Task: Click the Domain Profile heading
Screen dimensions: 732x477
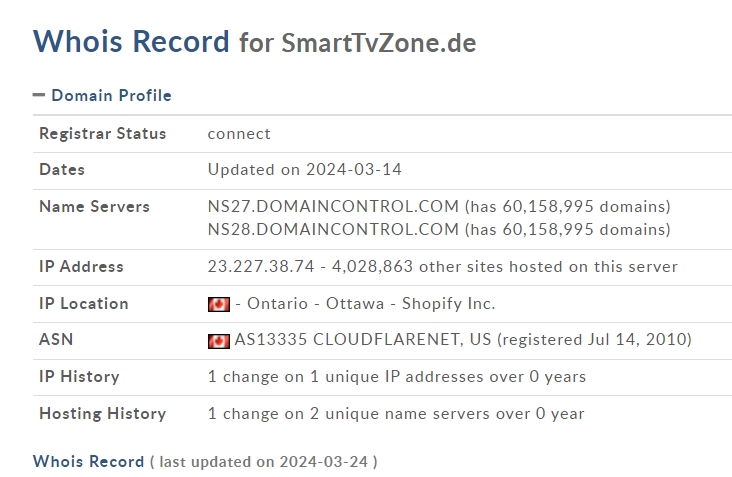Action: 111,95
